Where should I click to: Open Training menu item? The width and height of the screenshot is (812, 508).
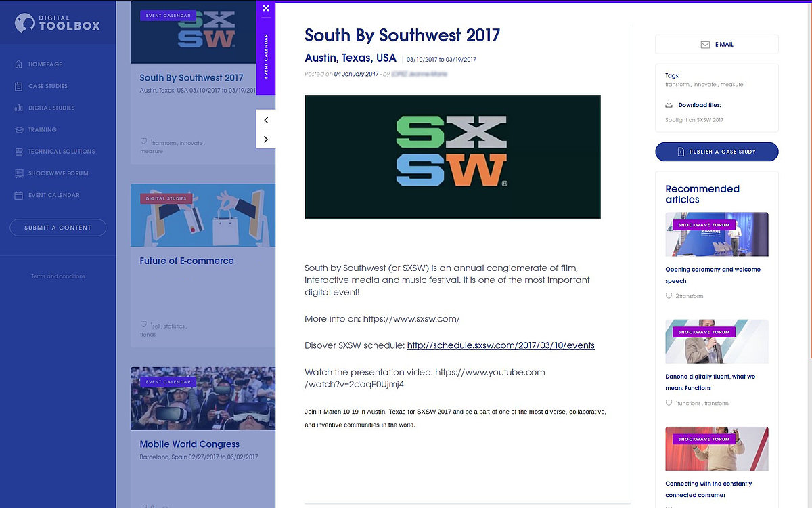coord(43,129)
